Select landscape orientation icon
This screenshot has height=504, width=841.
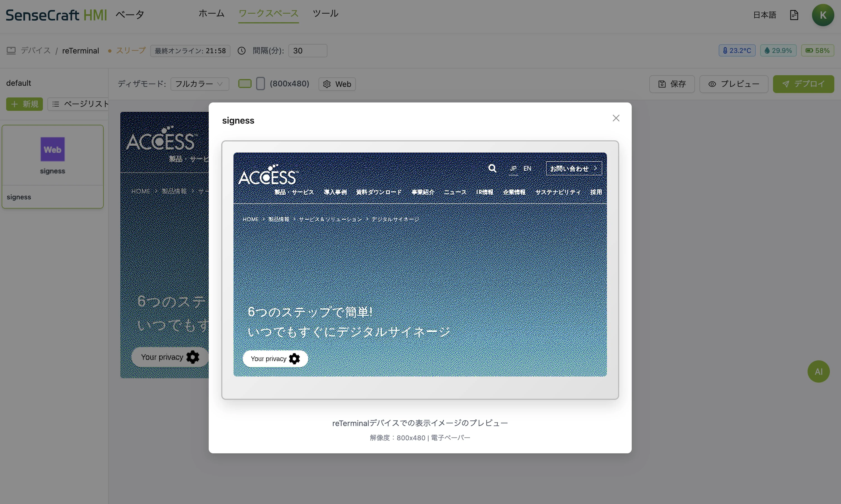(245, 84)
